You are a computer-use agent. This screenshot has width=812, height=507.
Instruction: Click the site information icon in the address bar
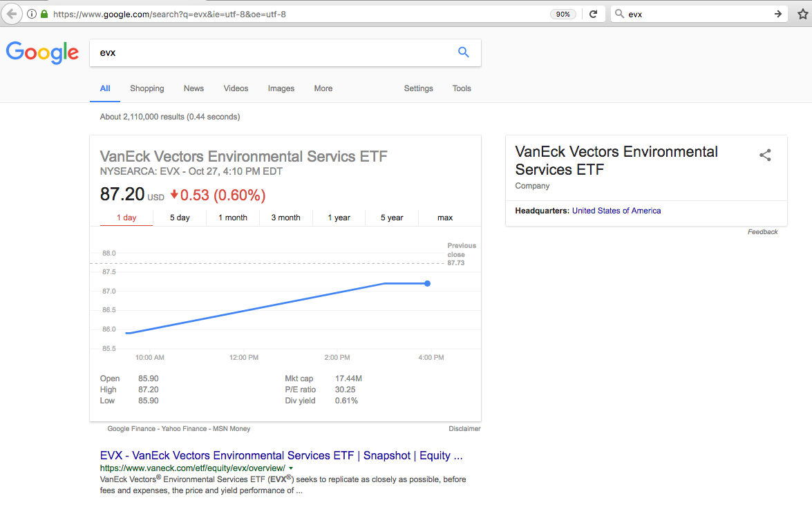[32, 14]
